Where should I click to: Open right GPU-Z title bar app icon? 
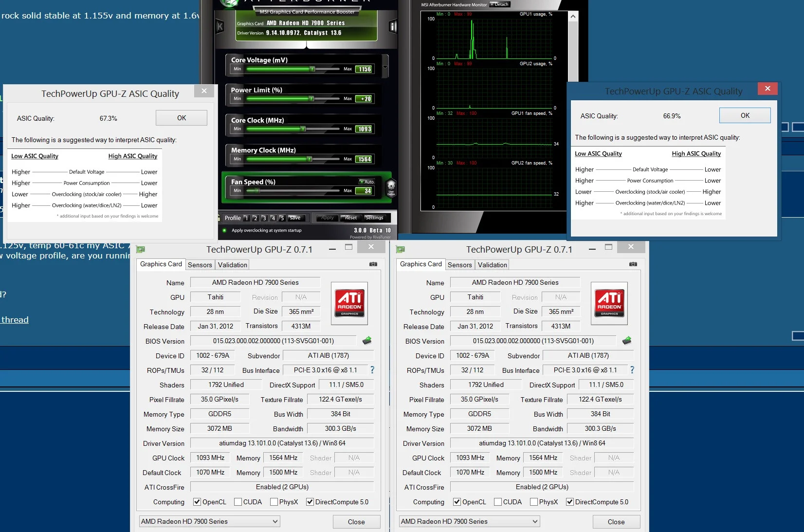click(x=401, y=249)
